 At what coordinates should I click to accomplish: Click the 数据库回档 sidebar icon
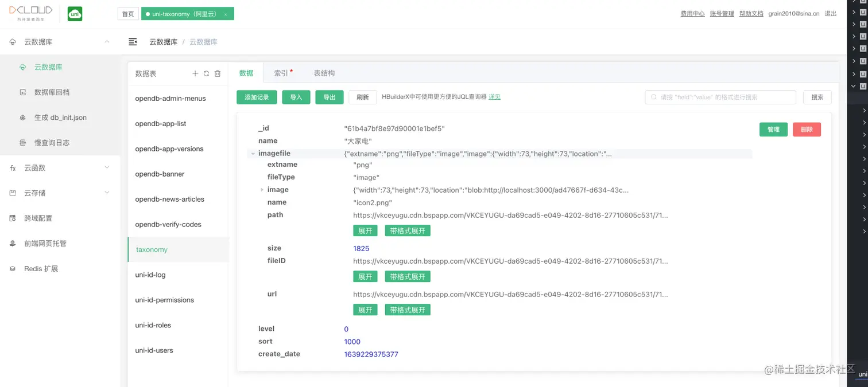(23, 92)
